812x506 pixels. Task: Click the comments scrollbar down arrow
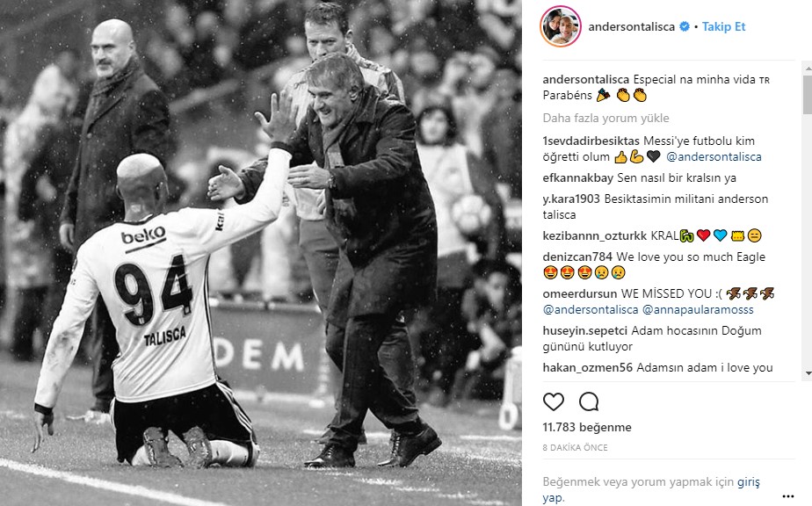(x=808, y=373)
